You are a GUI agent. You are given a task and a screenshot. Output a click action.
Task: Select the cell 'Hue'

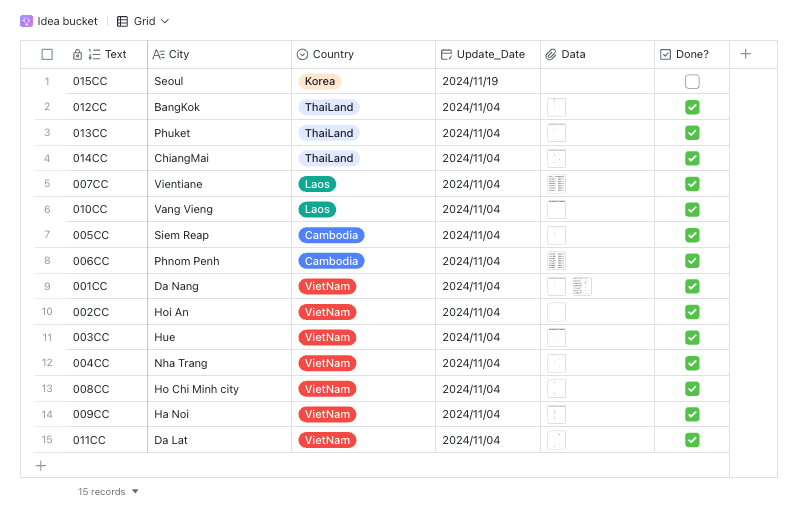(219, 337)
